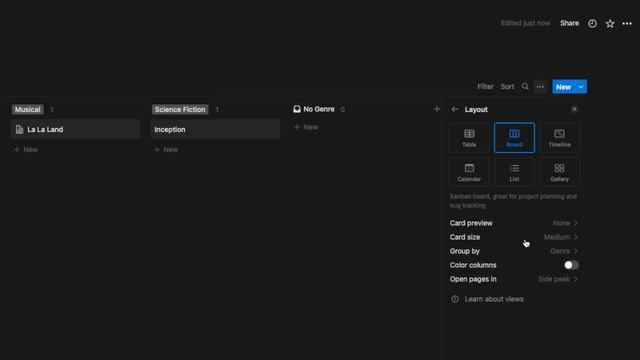Open the Group by setting

514,251
